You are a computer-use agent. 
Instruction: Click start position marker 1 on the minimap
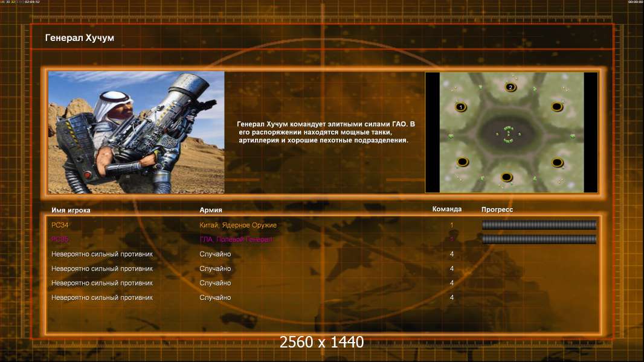pos(461,107)
